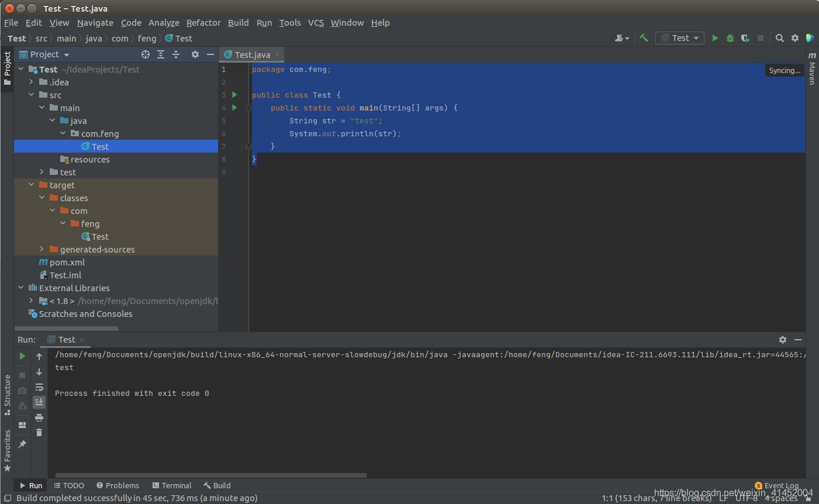Click the Run console horizontal scrollbar
Viewport: 819px width, 504px height.
coord(210,475)
